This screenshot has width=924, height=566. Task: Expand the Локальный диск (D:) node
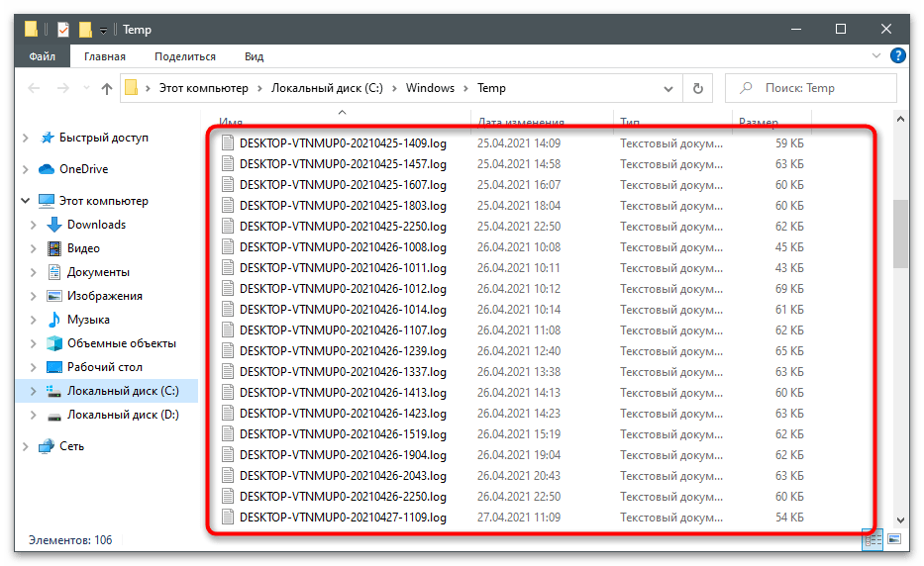tap(34, 416)
